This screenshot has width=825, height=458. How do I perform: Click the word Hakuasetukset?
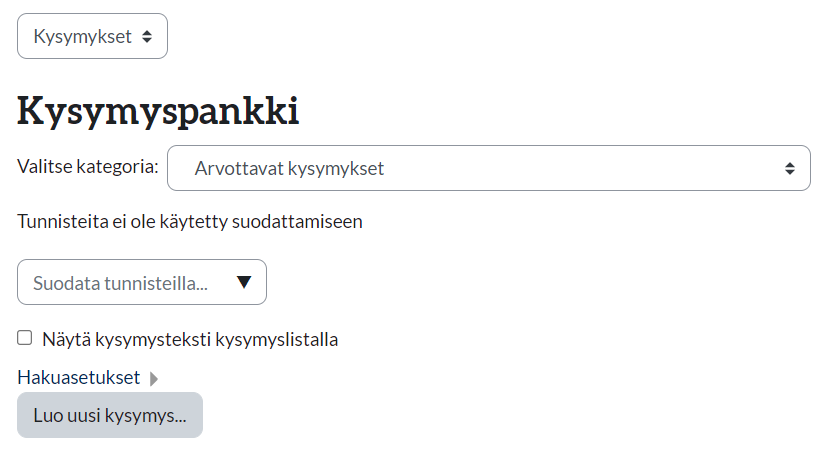pos(79,378)
